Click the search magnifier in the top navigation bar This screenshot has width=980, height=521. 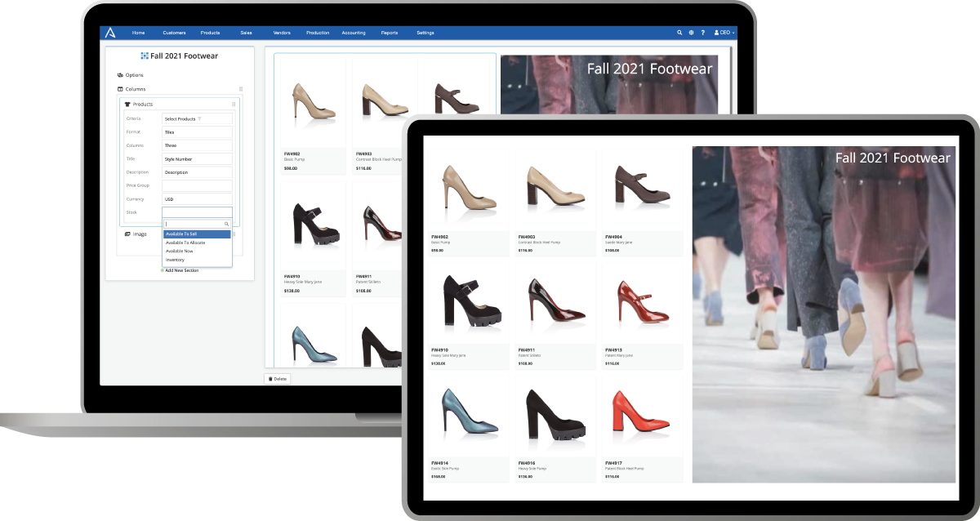[x=680, y=33]
